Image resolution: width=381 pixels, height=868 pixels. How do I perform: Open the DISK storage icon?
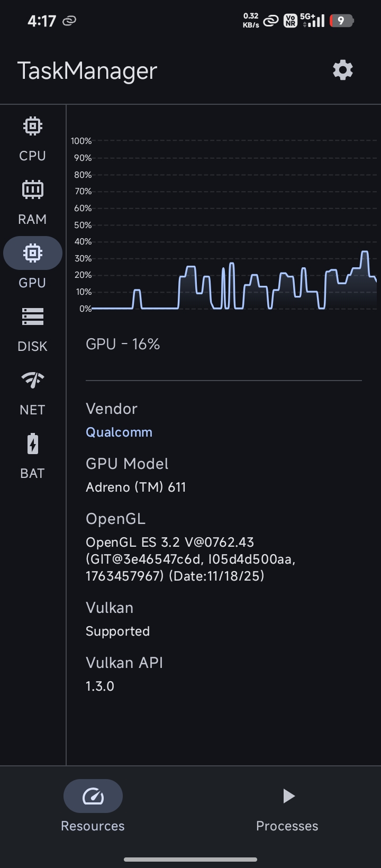[x=33, y=317]
